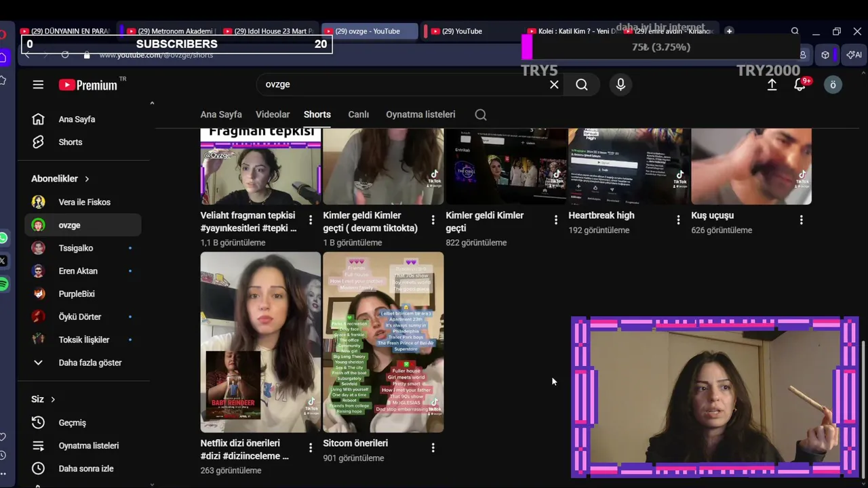Click the browser tab search icon
This screenshot has height=488, width=868.
(795, 31)
